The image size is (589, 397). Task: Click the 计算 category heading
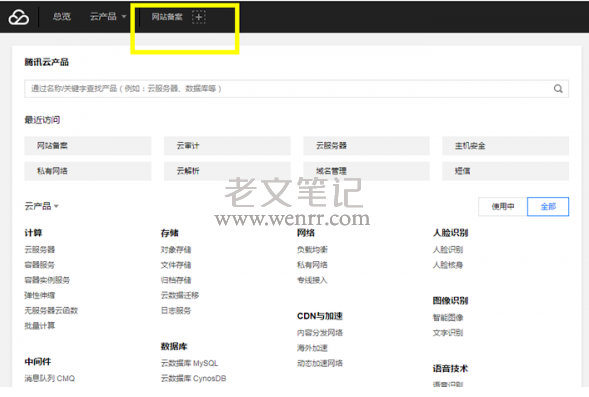pos(33,233)
